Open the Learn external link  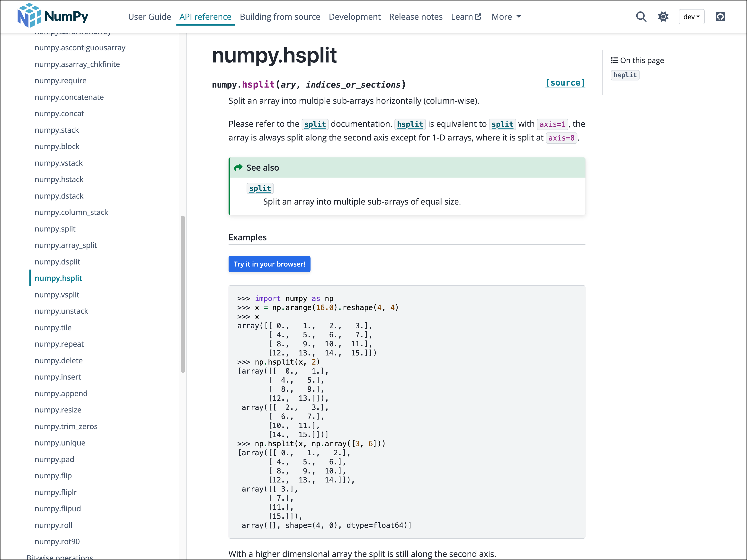[466, 17]
